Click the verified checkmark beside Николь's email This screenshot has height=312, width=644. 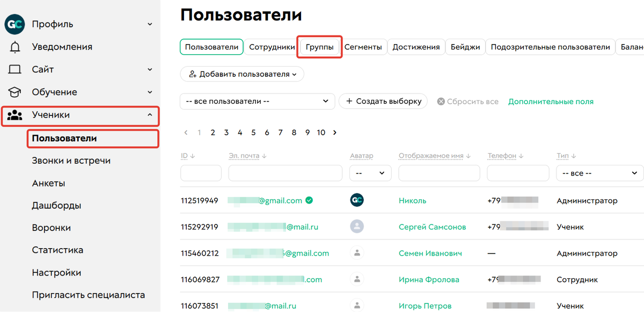pyautogui.click(x=310, y=200)
